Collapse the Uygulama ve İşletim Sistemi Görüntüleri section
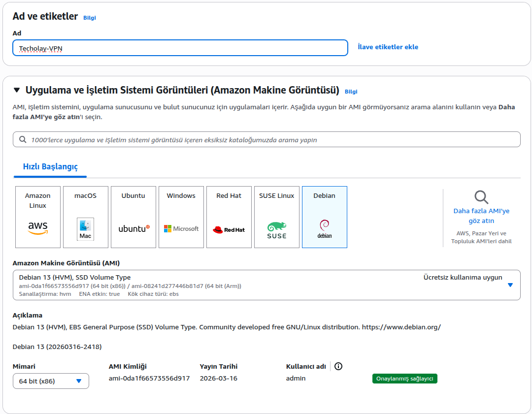 click(17, 90)
